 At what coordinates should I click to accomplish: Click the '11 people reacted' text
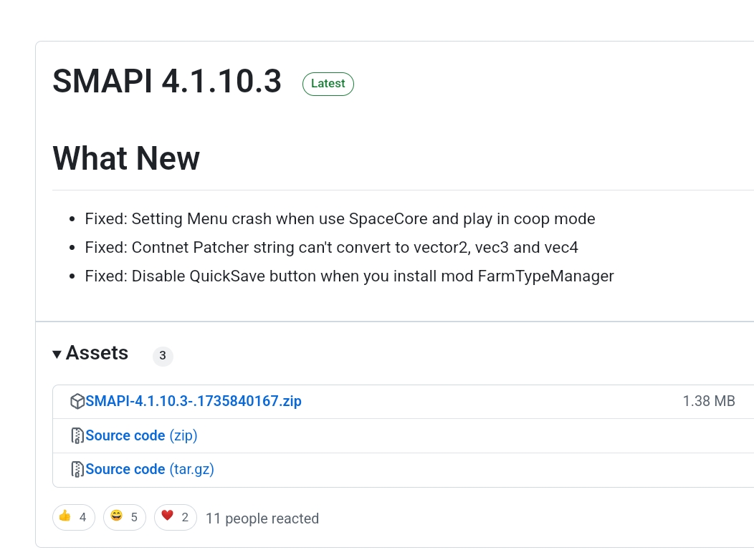coord(262,518)
